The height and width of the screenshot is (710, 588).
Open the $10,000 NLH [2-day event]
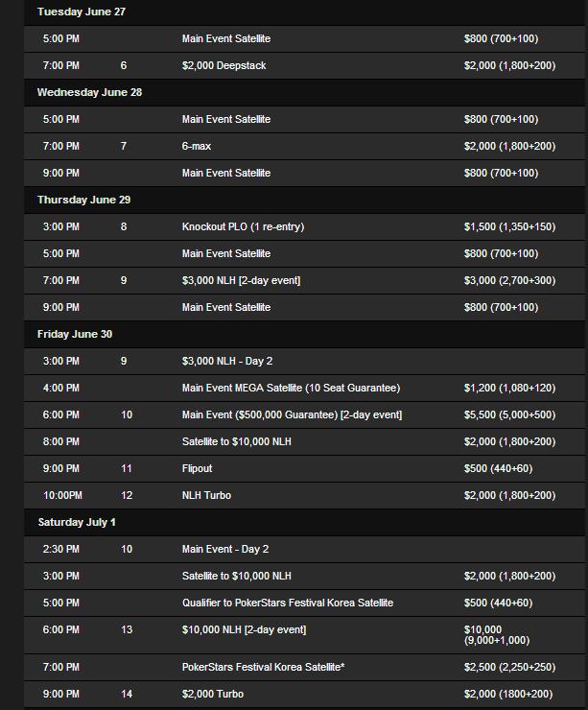tap(244, 629)
